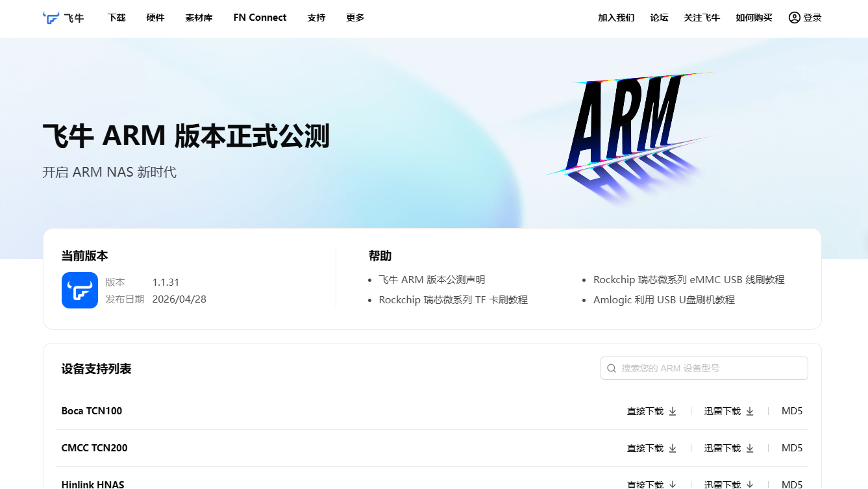Click the blue fnOS app icon
The width and height of the screenshot is (868, 489).
tap(80, 290)
